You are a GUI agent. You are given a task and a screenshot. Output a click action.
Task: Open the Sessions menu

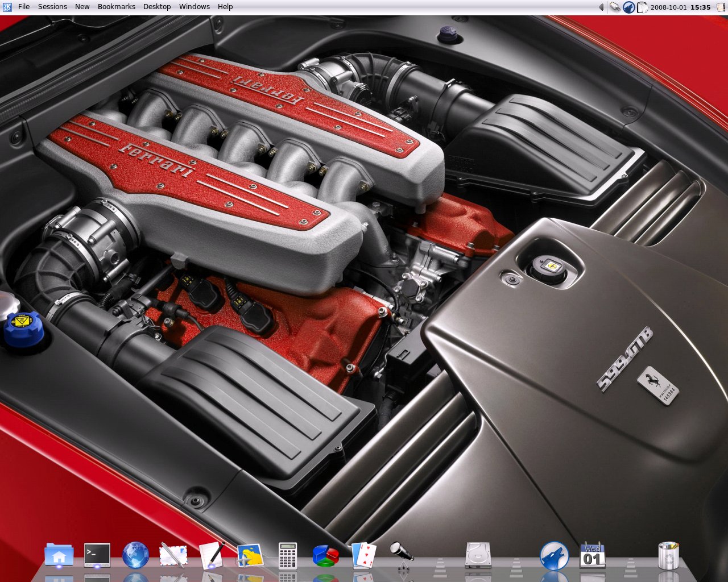(52, 7)
